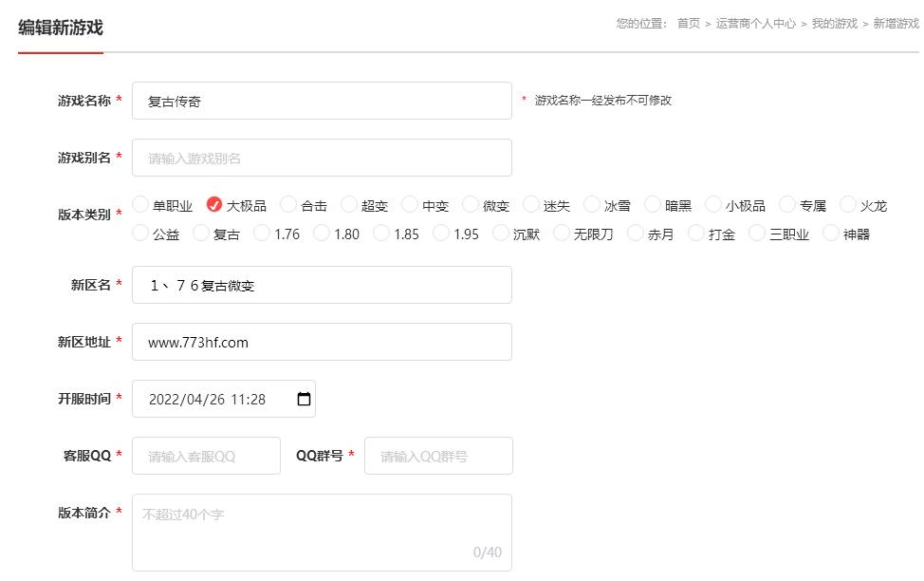
Task: Select the 暗黑 version type
Action: [x=653, y=203]
